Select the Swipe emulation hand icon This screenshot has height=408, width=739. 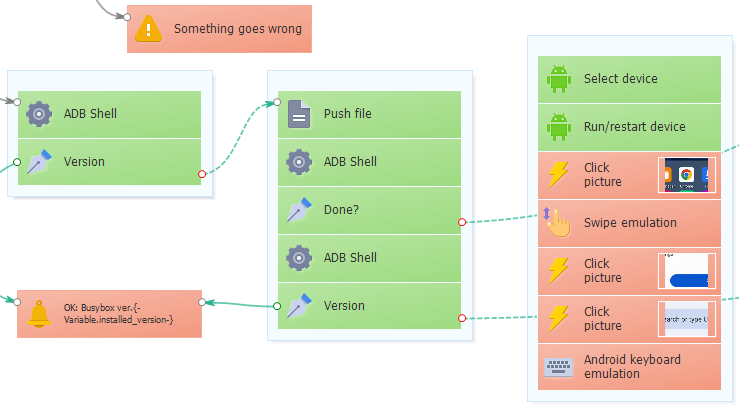557,222
